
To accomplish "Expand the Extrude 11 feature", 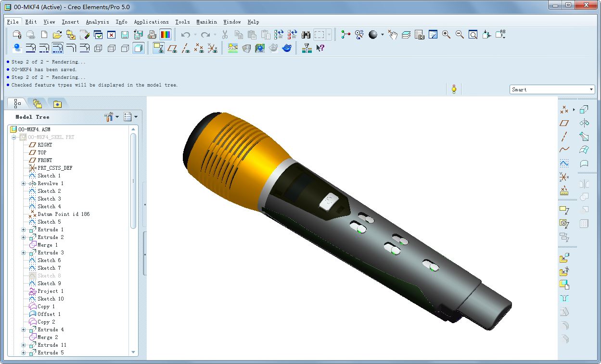I will click(24, 345).
